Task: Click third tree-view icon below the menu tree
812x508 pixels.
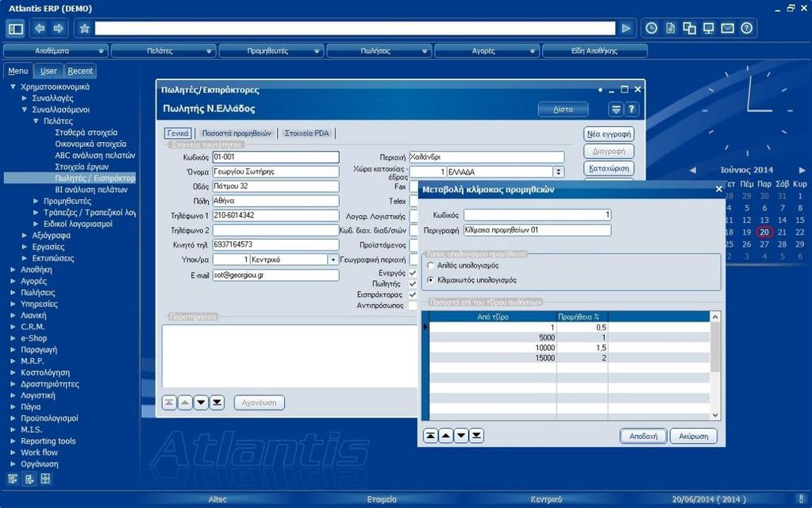Action: point(45,479)
